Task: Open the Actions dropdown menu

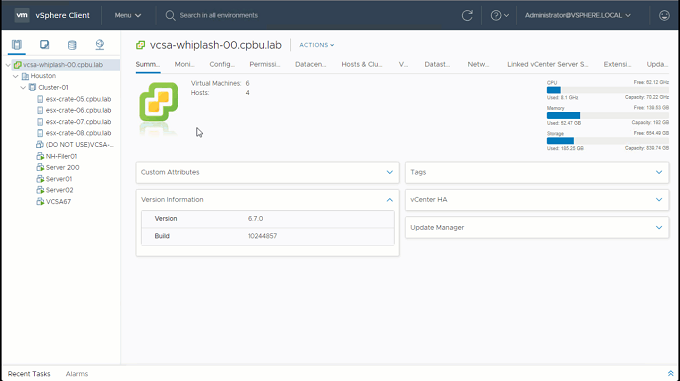Action: [317, 45]
